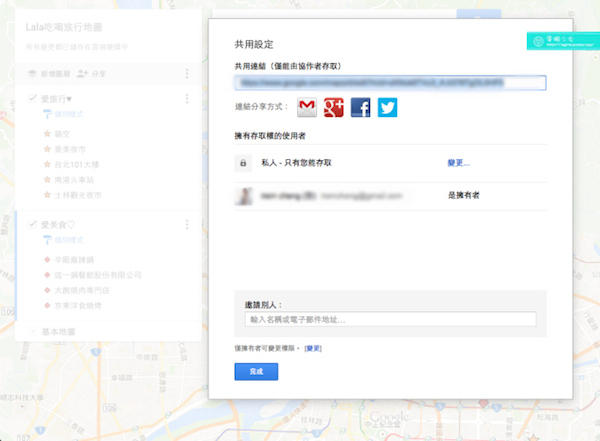600x441 pixels.
Task: Click the 邀請別人 email input field
Action: [x=390, y=319]
